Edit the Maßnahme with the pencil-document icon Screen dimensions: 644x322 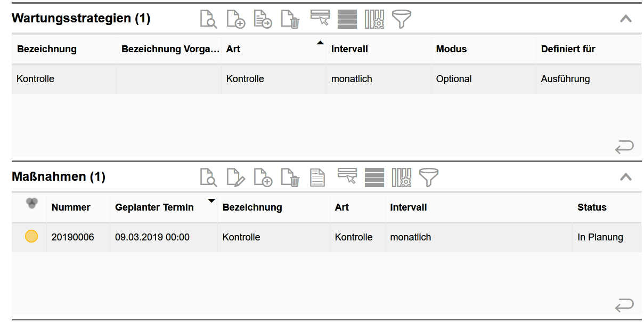pyautogui.click(x=235, y=177)
